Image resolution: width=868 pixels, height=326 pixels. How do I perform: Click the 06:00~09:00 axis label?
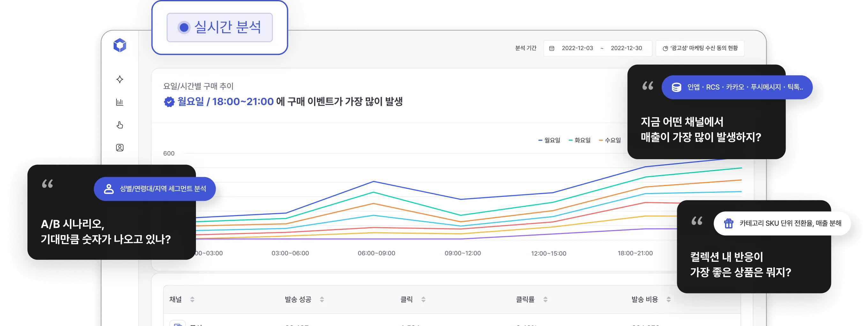coord(376,253)
